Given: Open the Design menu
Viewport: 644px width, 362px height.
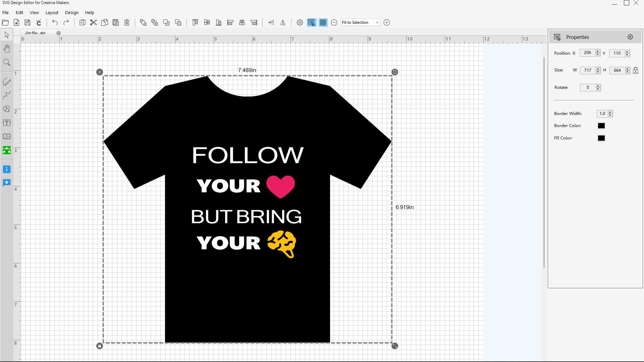Looking at the screenshot, I should [x=71, y=12].
